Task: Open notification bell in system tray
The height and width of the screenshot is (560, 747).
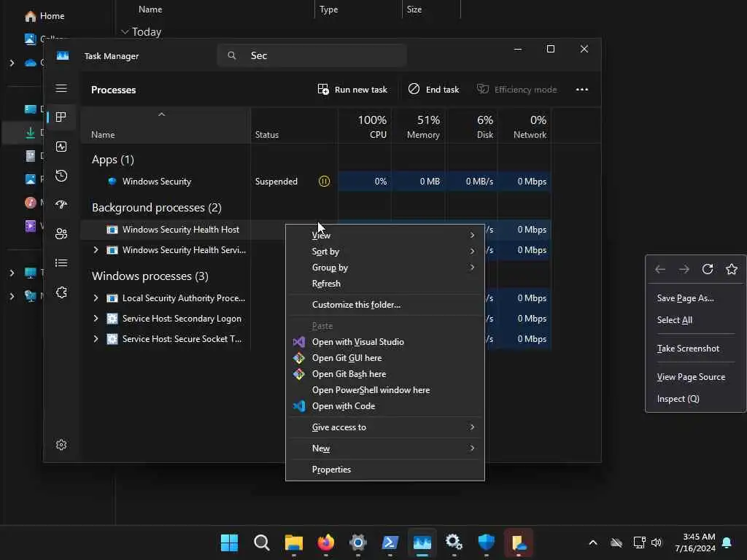Action: [727, 542]
